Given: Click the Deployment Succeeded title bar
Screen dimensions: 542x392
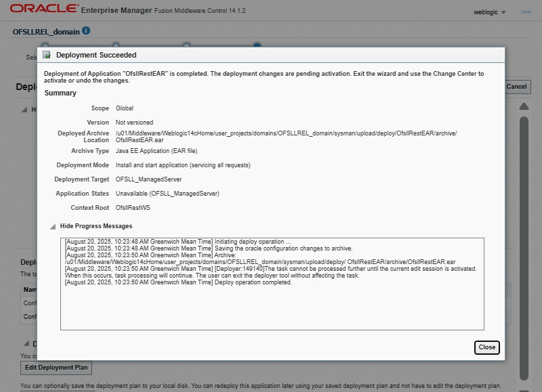Looking at the screenshot, I should [x=271, y=55].
